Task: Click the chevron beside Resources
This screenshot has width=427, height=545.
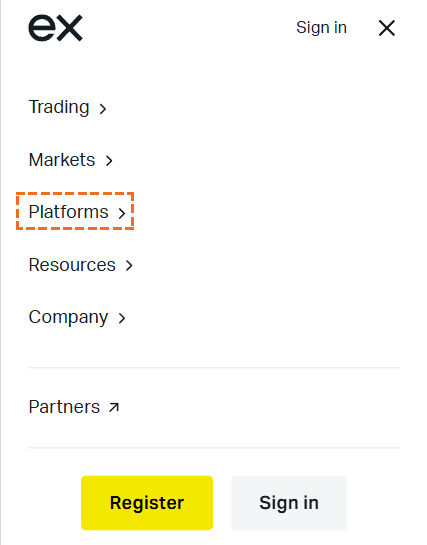Action: click(129, 266)
